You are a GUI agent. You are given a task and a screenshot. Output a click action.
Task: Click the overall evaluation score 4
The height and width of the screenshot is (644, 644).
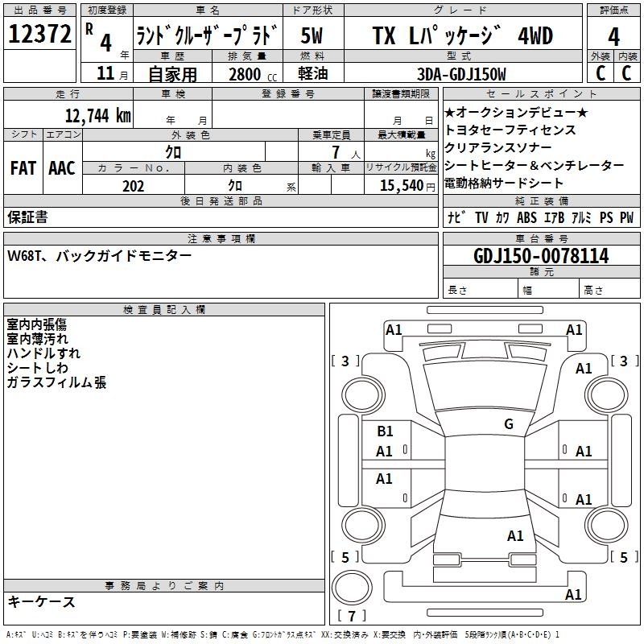(613, 35)
